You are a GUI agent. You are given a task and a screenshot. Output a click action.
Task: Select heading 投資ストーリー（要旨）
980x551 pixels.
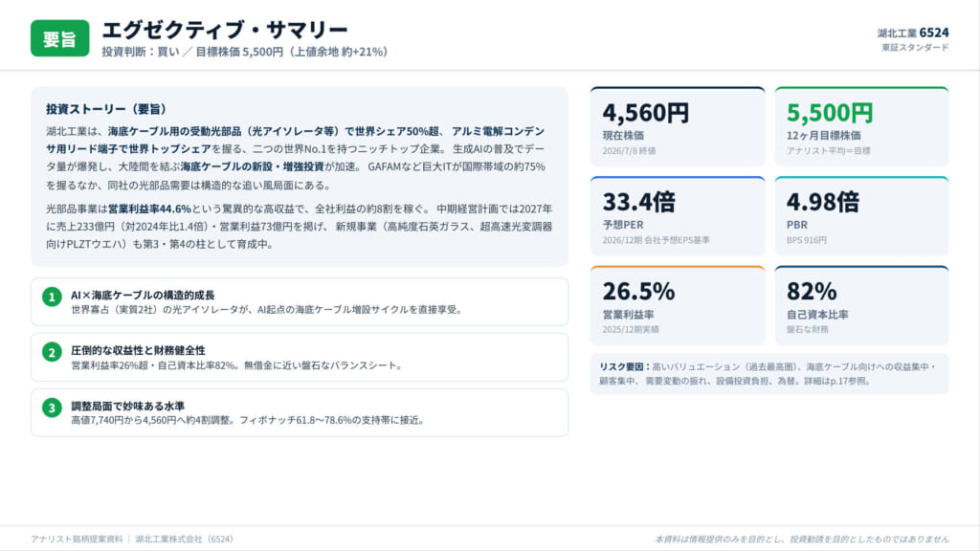tap(107, 109)
